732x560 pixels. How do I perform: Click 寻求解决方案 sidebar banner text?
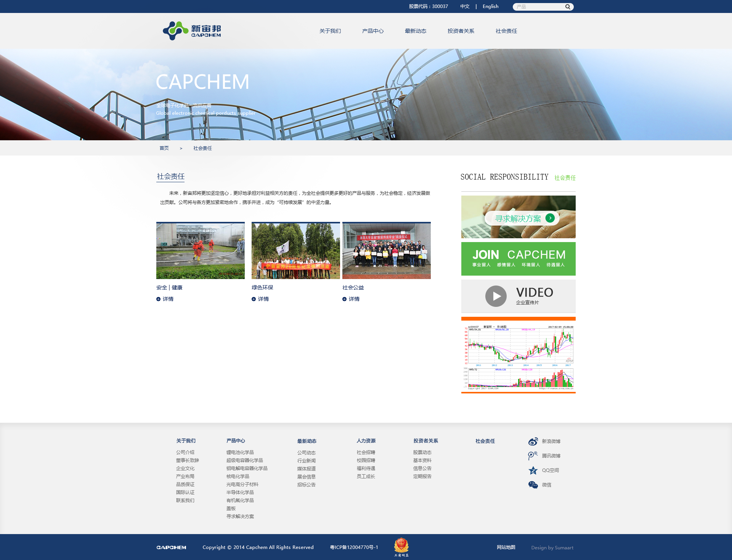click(518, 218)
